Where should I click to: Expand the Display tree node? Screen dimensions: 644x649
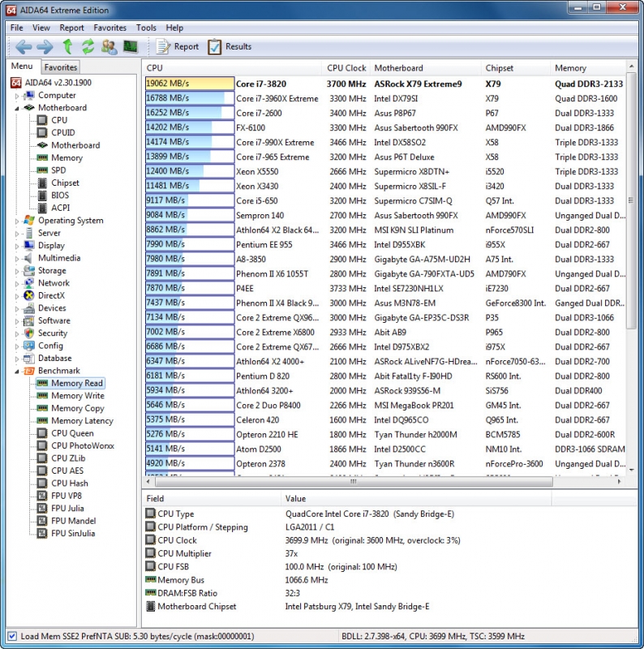[17, 246]
